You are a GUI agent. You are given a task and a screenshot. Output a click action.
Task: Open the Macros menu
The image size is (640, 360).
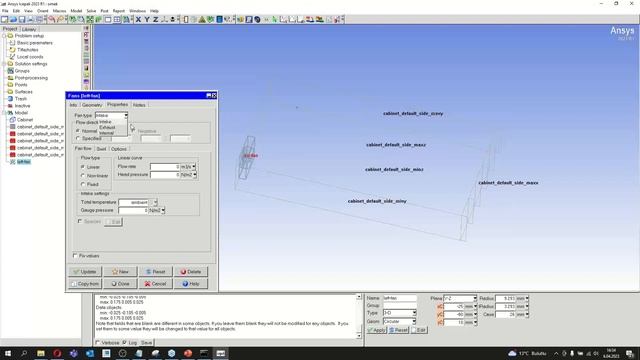59,11
